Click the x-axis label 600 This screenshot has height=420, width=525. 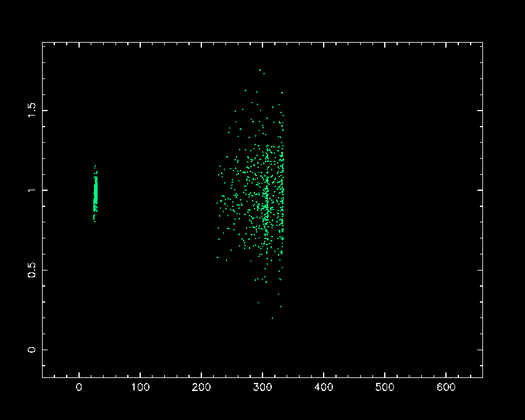[x=446, y=387]
